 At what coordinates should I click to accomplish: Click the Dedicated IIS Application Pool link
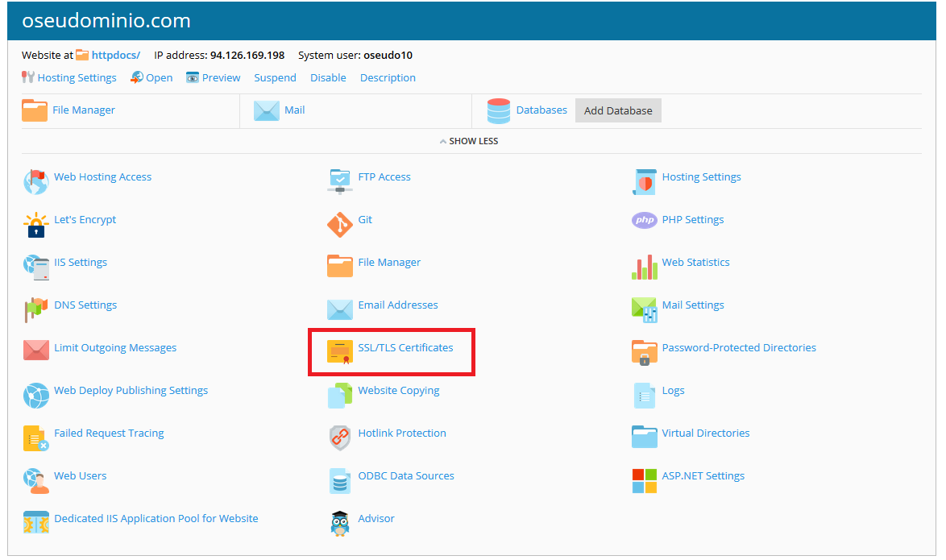tap(156, 519)
